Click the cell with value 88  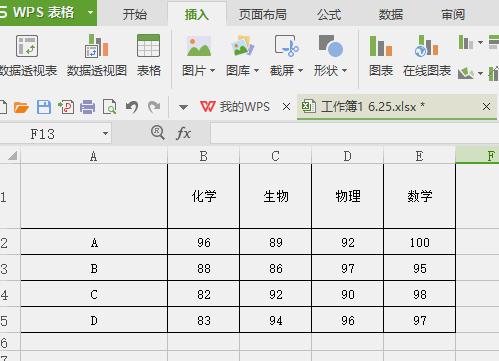(x=203, y=268)
